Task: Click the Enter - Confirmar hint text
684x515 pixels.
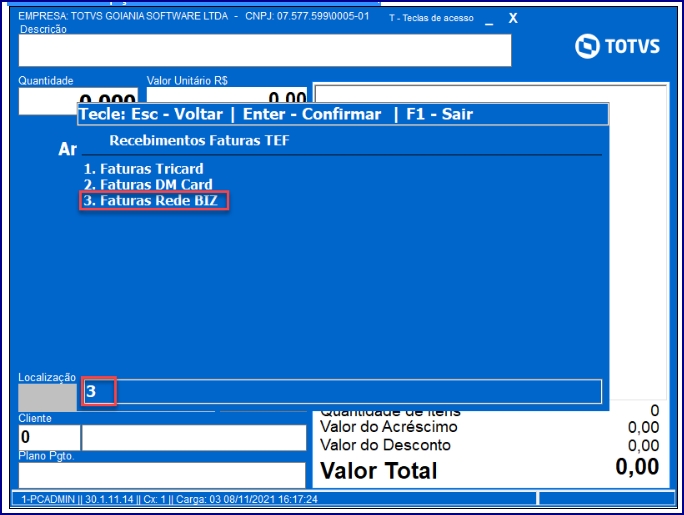Action: (x=312, y=114)
